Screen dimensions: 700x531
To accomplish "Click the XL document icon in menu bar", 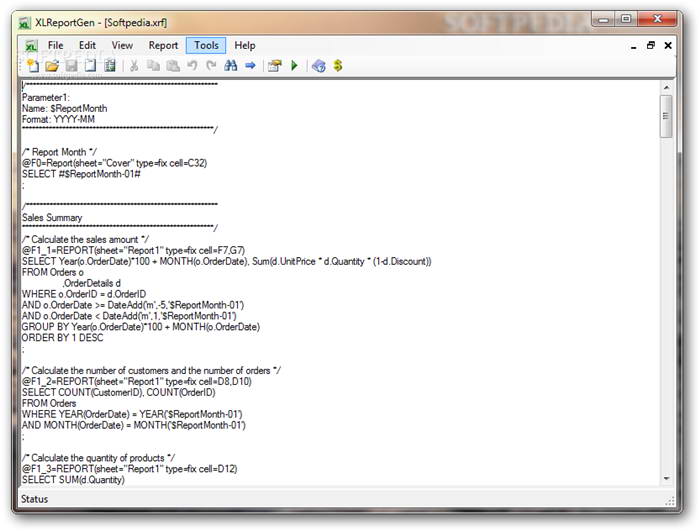I will 31,46.
